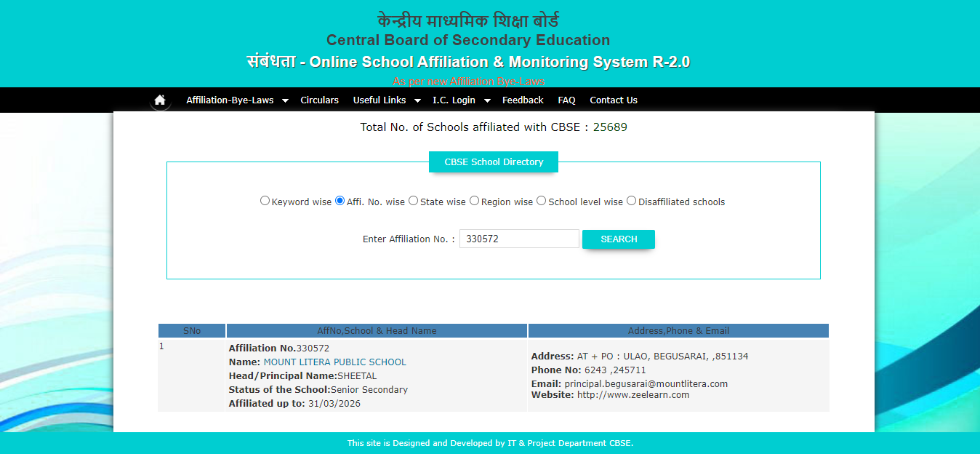Click serial number 1 in the results row
Screen dimensions: 980x454
click(x=161, y=346)
